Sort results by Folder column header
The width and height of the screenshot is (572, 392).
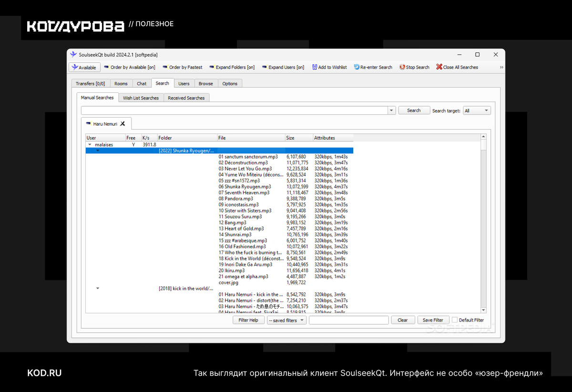point(187,138)
